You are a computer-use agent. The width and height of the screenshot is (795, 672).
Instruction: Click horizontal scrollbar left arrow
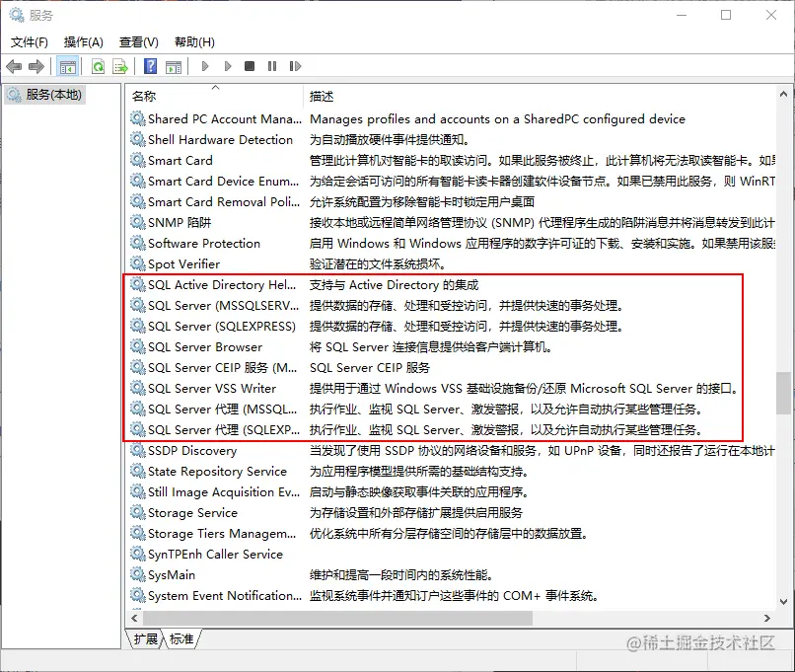134,619
